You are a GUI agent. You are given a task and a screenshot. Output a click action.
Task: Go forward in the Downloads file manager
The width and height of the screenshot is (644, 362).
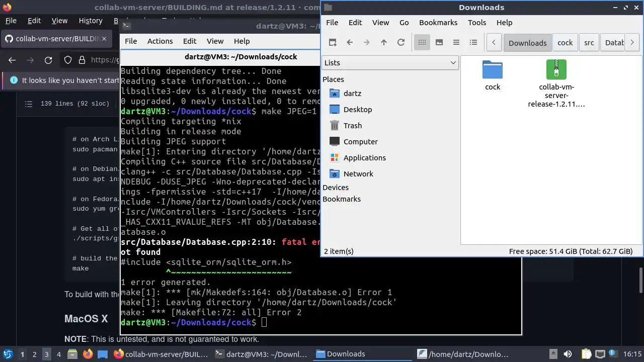point(367,43)
